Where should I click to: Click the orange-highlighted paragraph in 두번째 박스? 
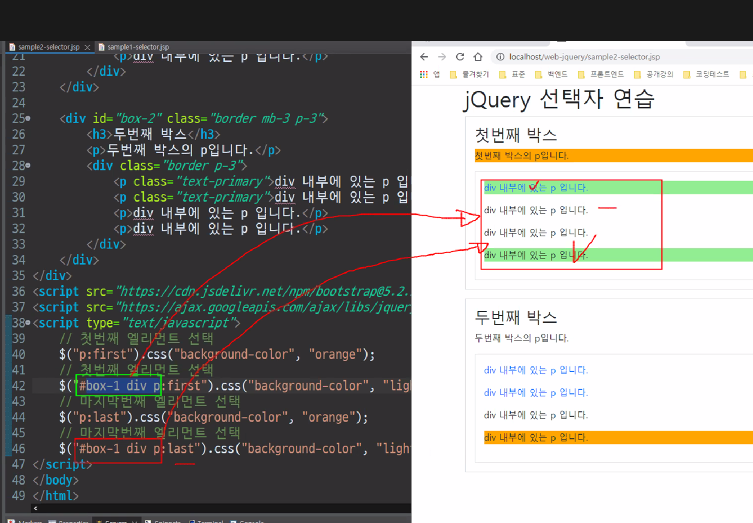pos(619,438)
